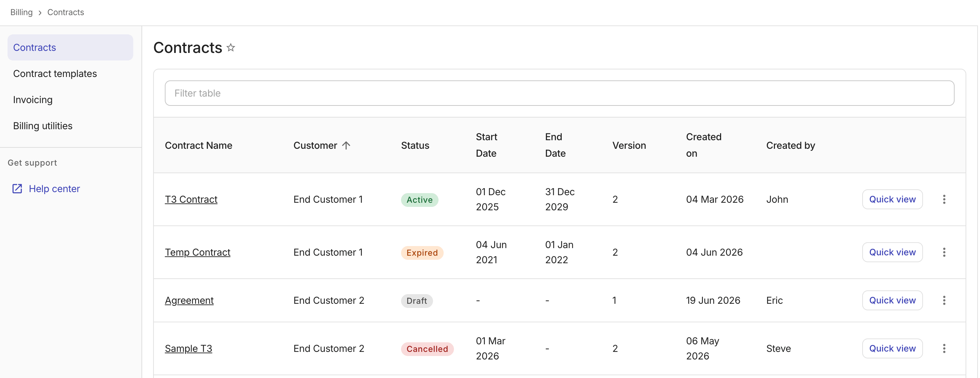Click the Customer column sort arrow
Screen dimensions: 980x378
tap(346, 145)
